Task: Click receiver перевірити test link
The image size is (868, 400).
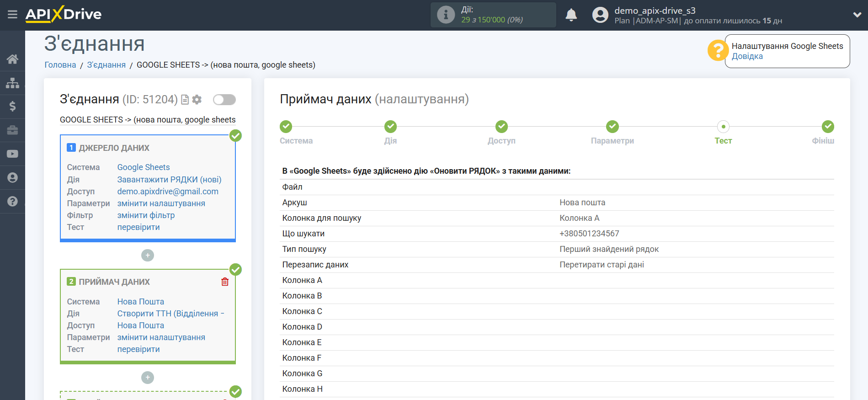Action: [x=138, y=349]
